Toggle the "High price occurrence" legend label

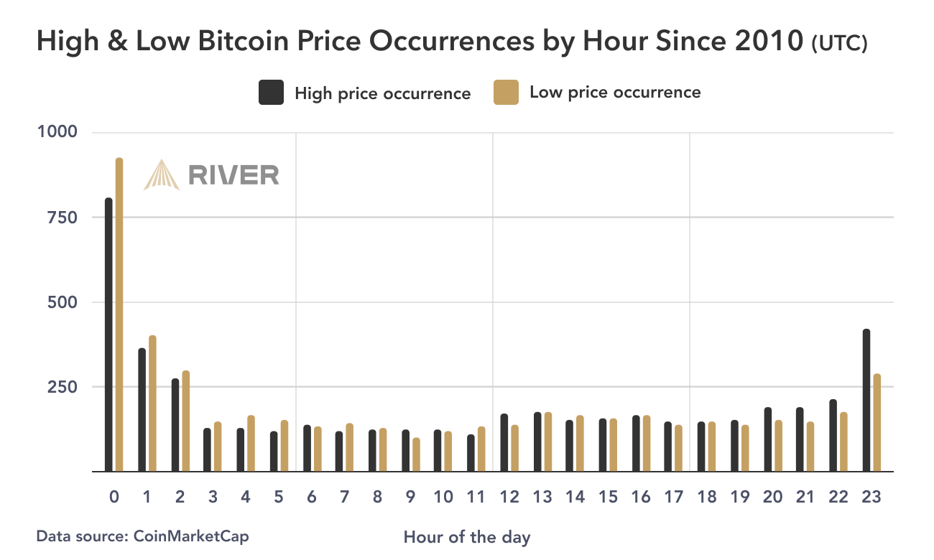click(382, 93)
